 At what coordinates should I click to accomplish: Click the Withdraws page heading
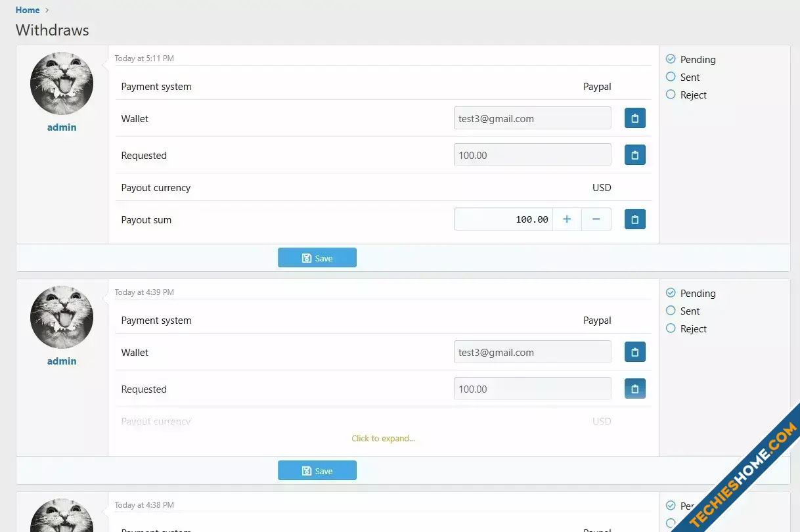pyautogui.click(x=53, y=30)
